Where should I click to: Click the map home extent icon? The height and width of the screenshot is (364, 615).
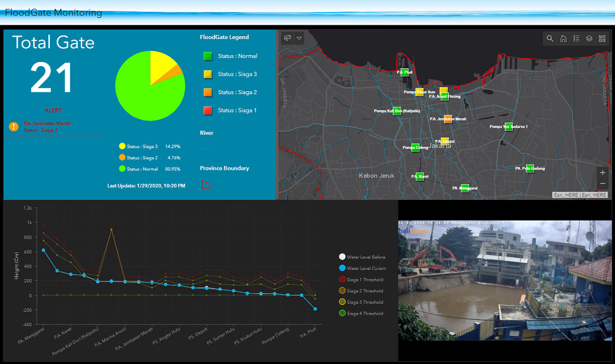pos(563,38)
